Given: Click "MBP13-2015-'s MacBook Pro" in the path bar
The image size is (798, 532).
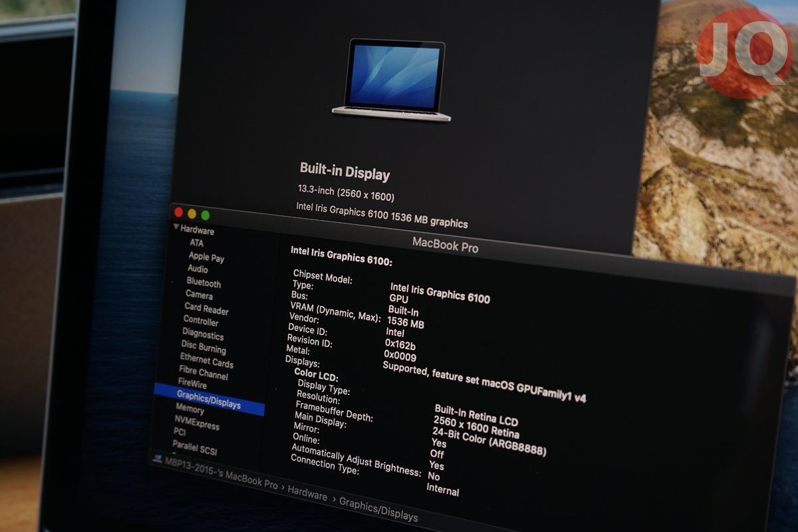Looking at the screenshot, I should tap(221, 473).
